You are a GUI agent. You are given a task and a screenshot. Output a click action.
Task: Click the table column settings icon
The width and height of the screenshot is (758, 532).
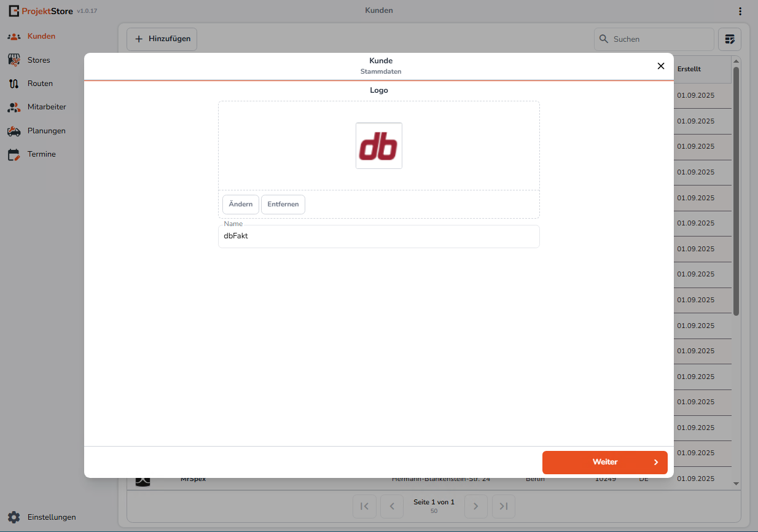tap(730, 39)
